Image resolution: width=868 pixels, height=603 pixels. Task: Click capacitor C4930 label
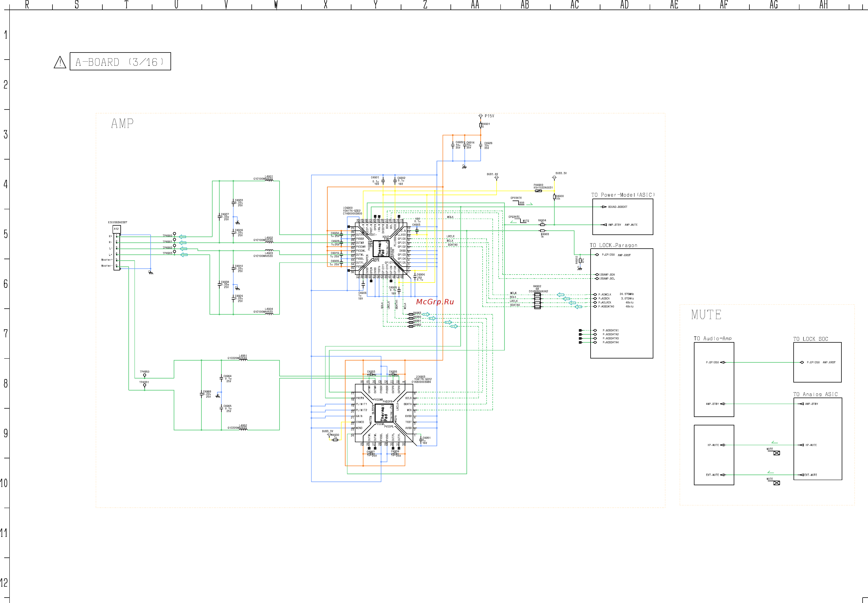click(x=459, y=142)
